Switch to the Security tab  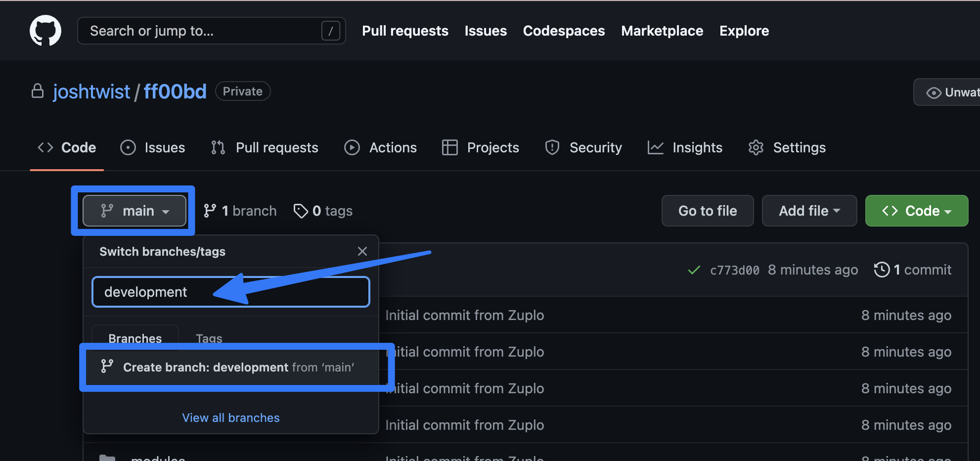[583, 147]
